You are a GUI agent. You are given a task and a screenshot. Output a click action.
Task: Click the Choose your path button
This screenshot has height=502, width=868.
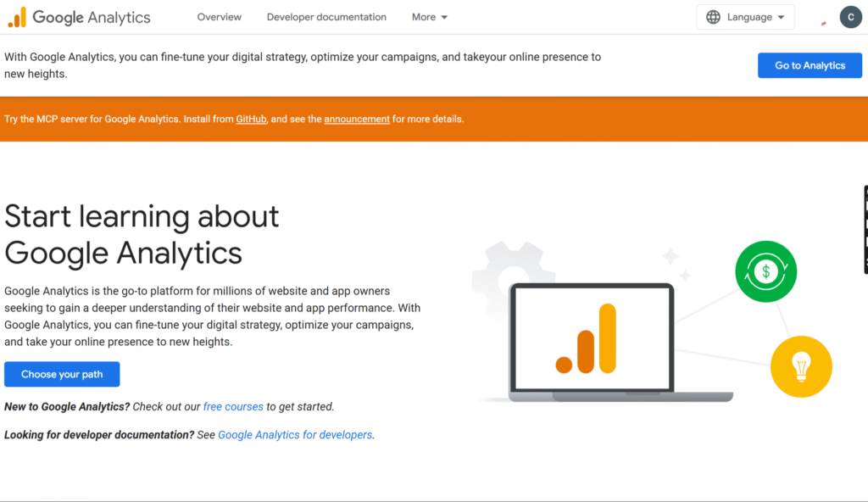pyautogui.click(x=62, y=374)
